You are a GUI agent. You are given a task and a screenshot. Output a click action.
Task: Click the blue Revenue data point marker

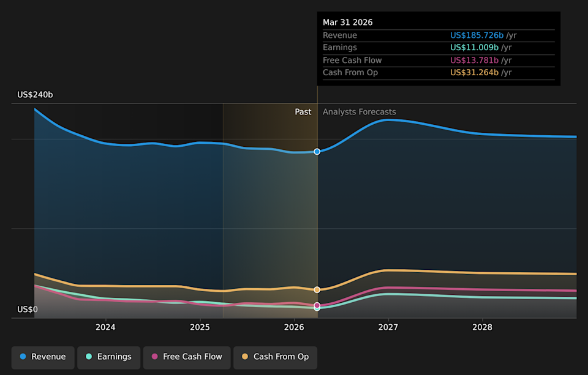317,152
